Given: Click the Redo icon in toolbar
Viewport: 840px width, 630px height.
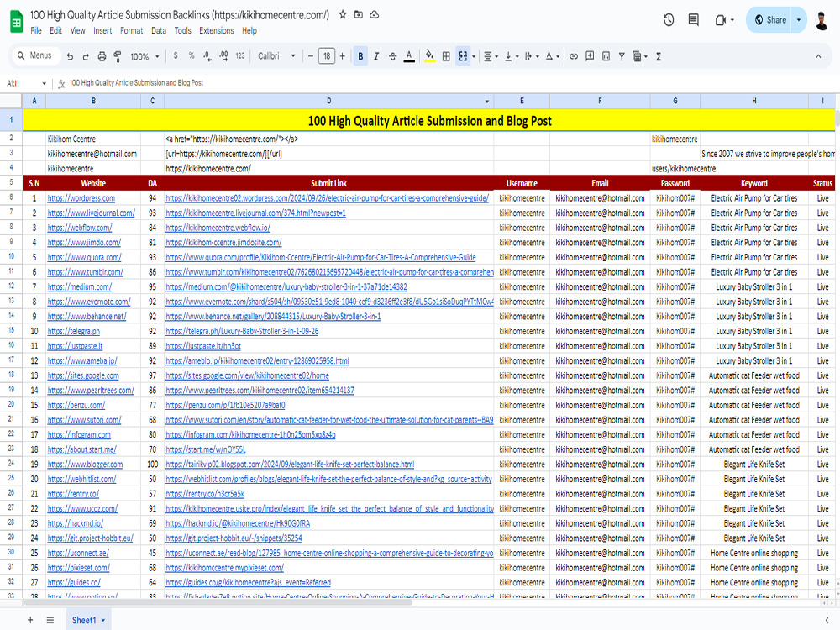Looking at the screenshot, I should [86, 56].
